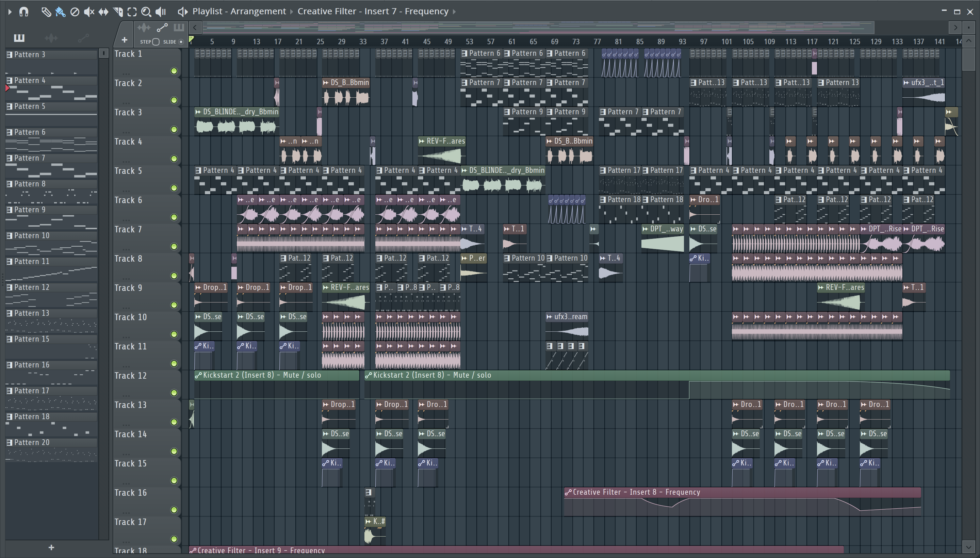Mute Track 3 with its green light
Image resolution: width=980 pixels, height=558 pixels.
(174, 130)
